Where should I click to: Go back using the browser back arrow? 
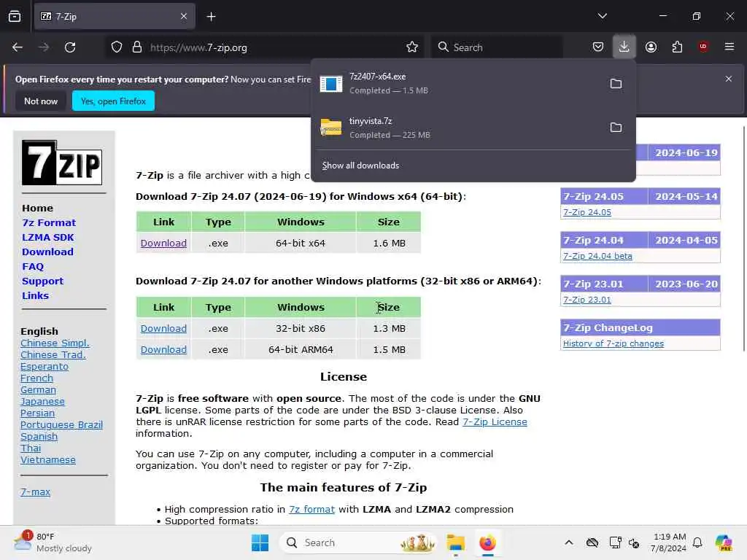tap(18, 47)
